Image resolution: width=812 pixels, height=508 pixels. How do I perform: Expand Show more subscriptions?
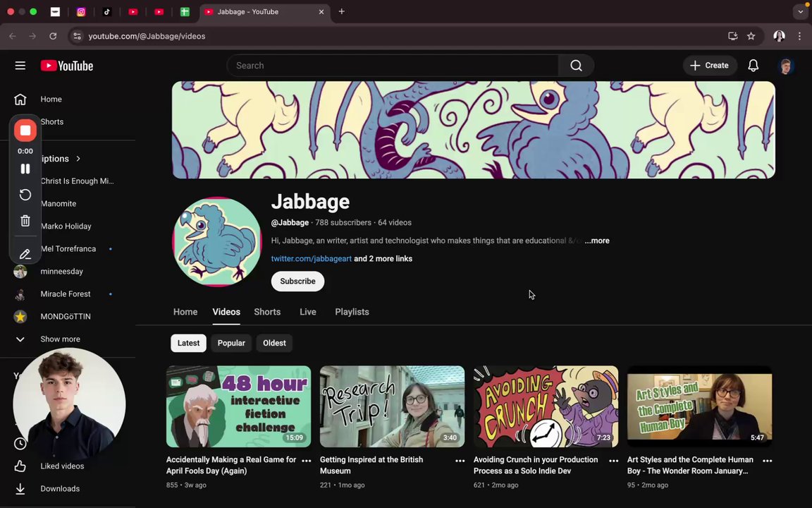60,339
